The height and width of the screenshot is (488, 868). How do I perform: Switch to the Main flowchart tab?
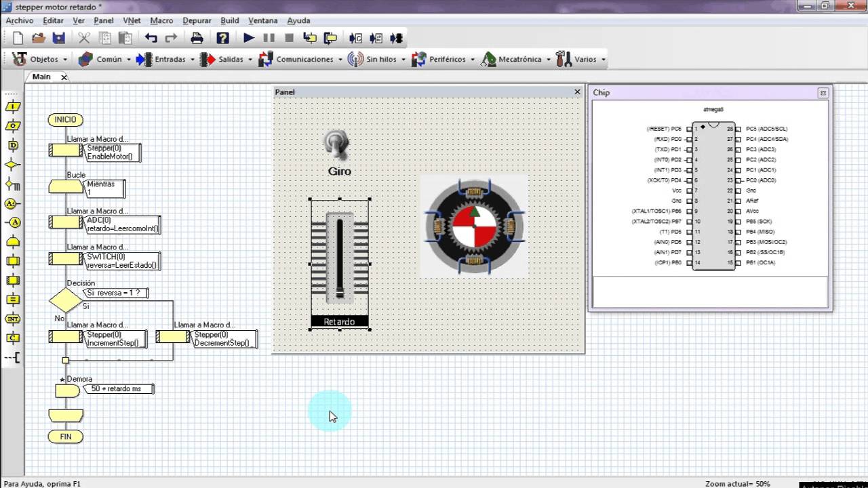(41, 77)
